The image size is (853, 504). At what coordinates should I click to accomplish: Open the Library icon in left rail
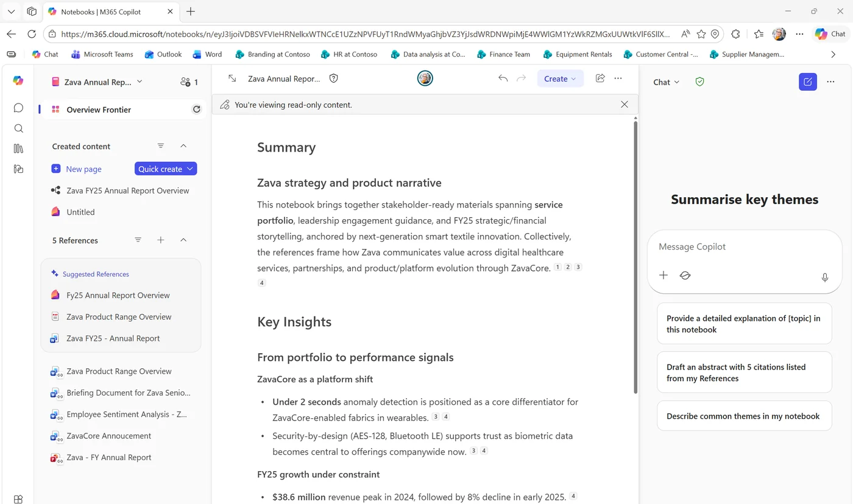pyautogui.click(x=18, y=149)
